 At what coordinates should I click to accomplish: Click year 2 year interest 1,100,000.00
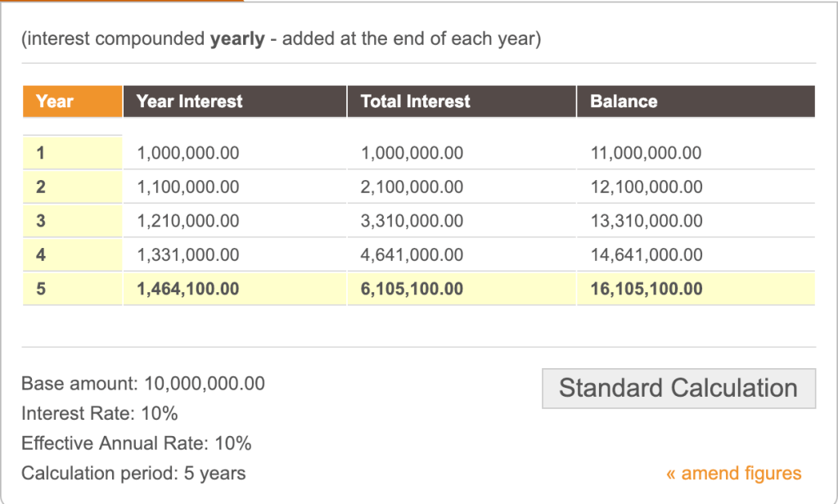[x=188, y=187]
